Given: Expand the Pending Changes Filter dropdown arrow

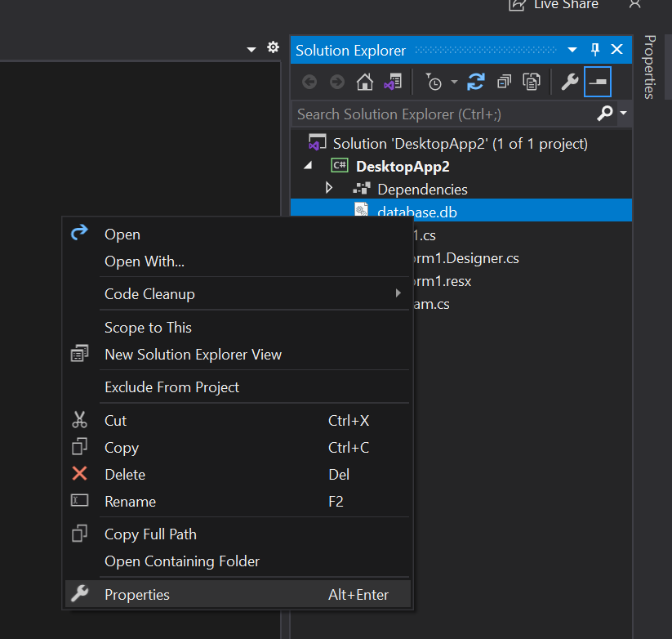Looking at the screenshot, I should tap(454, 82).
